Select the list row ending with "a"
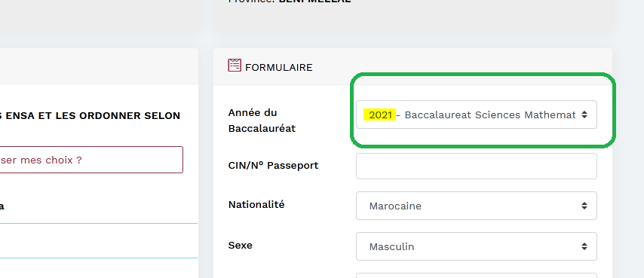644x278 pixels. 99,206
